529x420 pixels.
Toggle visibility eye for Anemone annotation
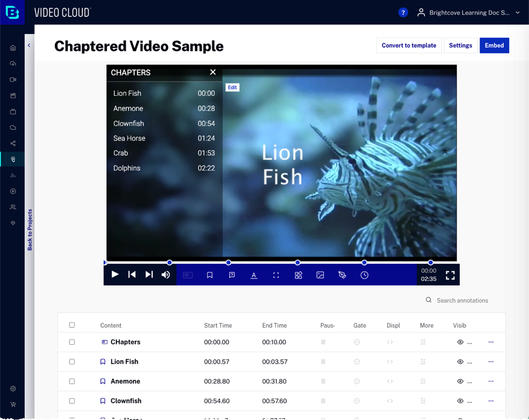pos(460,381)
